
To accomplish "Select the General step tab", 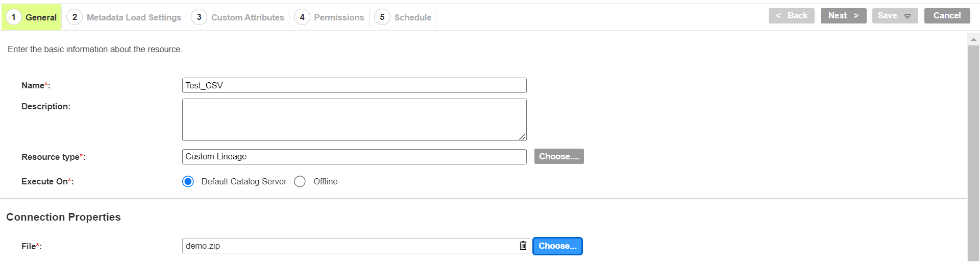I will click(31, 17).
